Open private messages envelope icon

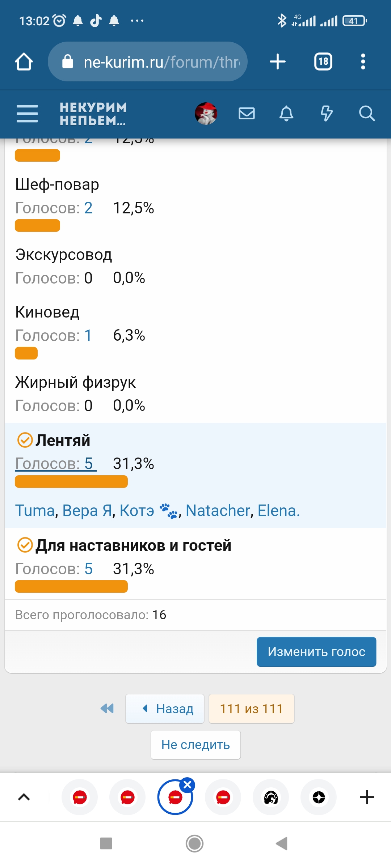(247, 114)
